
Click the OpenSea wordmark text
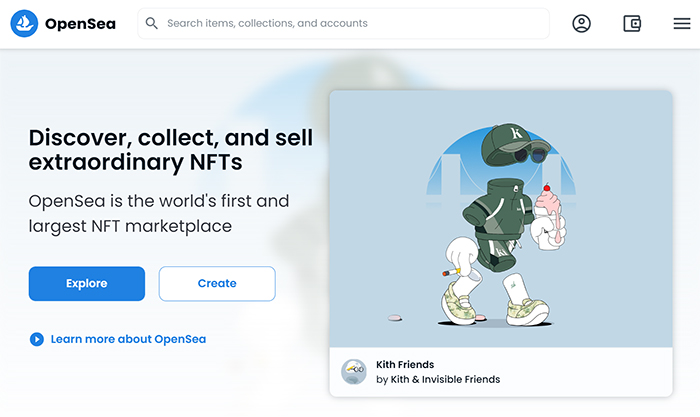[x=80, y=24]
